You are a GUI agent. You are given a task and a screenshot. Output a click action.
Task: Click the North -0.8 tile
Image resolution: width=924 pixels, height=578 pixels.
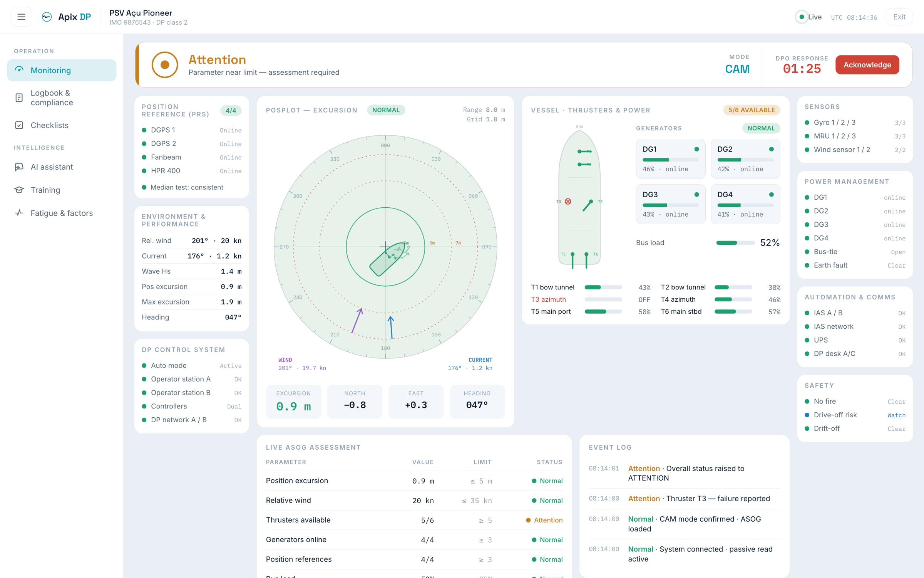pyautogui.click(x=355, y=402)
